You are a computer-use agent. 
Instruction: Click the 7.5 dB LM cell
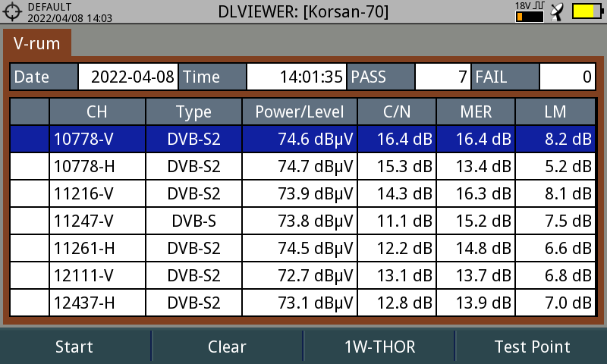tap(555, 221)
